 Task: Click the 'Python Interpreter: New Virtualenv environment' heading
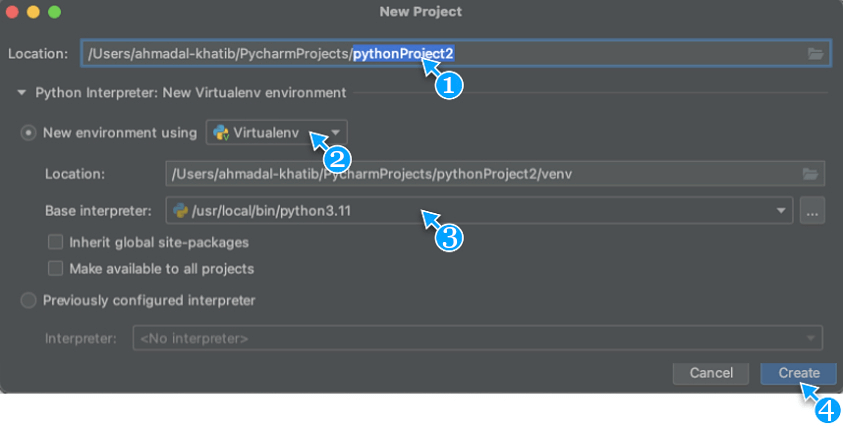191,92
